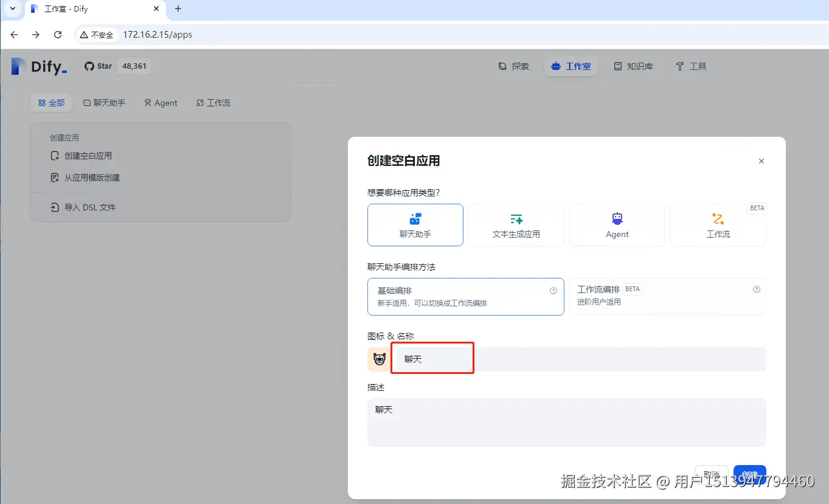The height and width of the screenshot is (504, 829).
Task: Click 导入 DSL 文件
Action: click(x=83, y=207)
